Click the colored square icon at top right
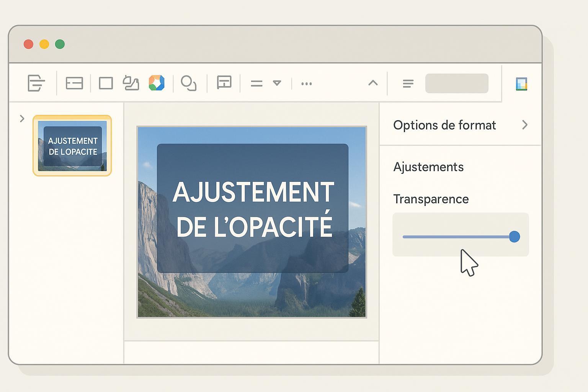The image size is (588, 392). (521, 84)
